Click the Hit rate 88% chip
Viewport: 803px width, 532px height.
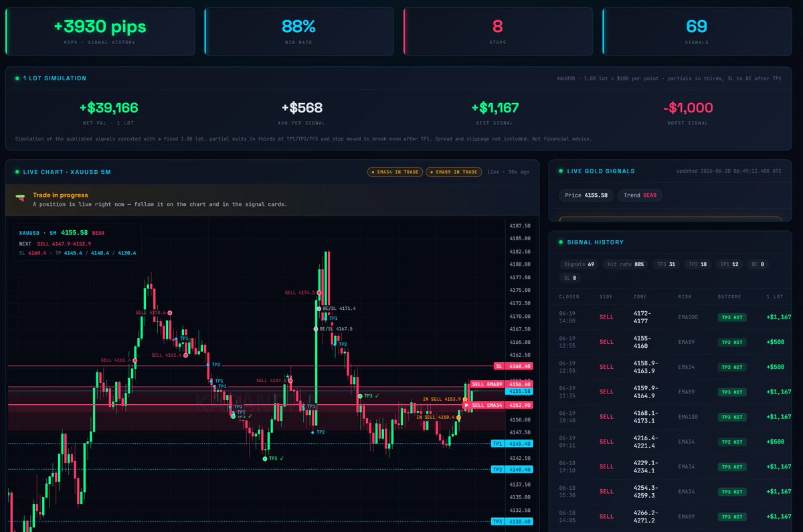click(x=626, y=264)
